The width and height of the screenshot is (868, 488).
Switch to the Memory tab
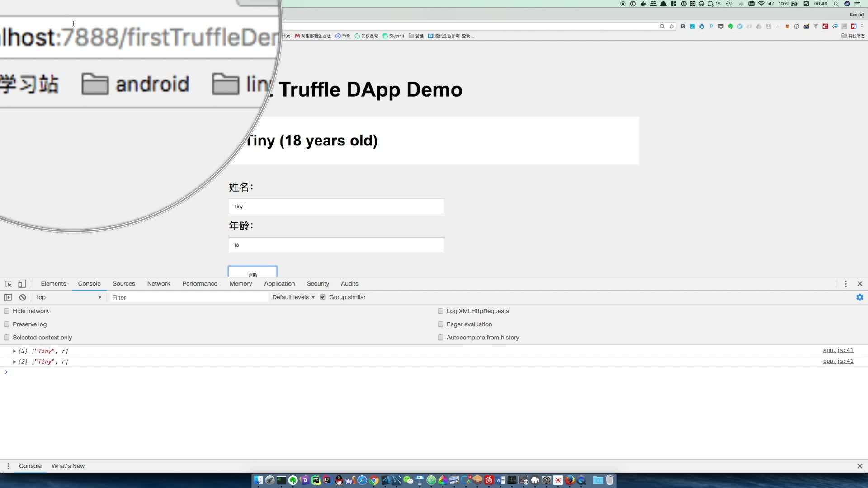pos(241,284)
